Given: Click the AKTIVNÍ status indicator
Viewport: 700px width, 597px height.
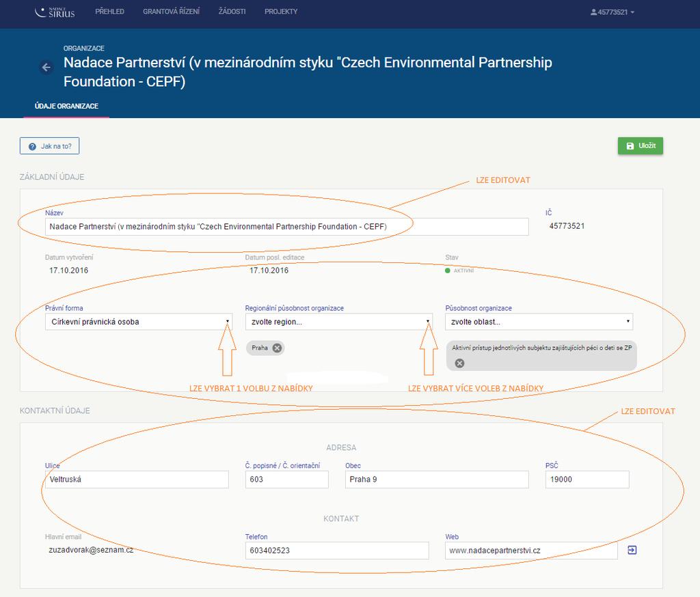Looking at the screenshot, I should [459, 271].
